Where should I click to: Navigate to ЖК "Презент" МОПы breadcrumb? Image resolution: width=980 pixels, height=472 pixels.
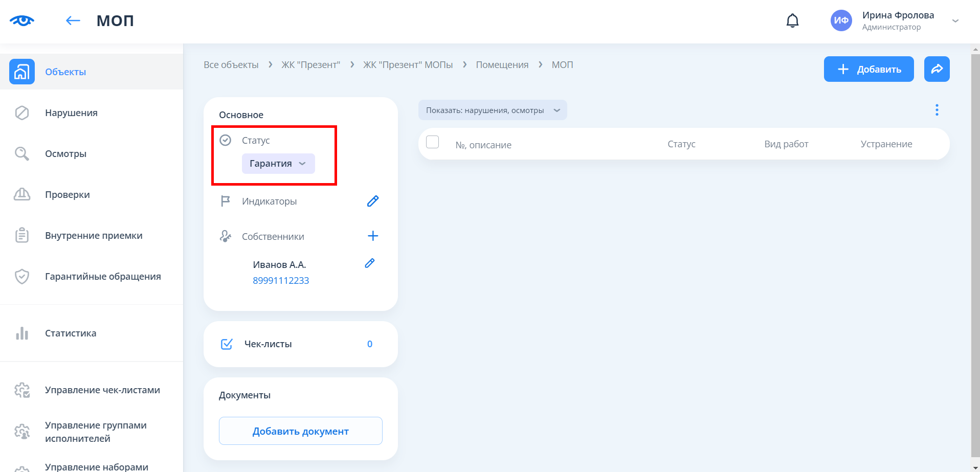coord(408,65)
